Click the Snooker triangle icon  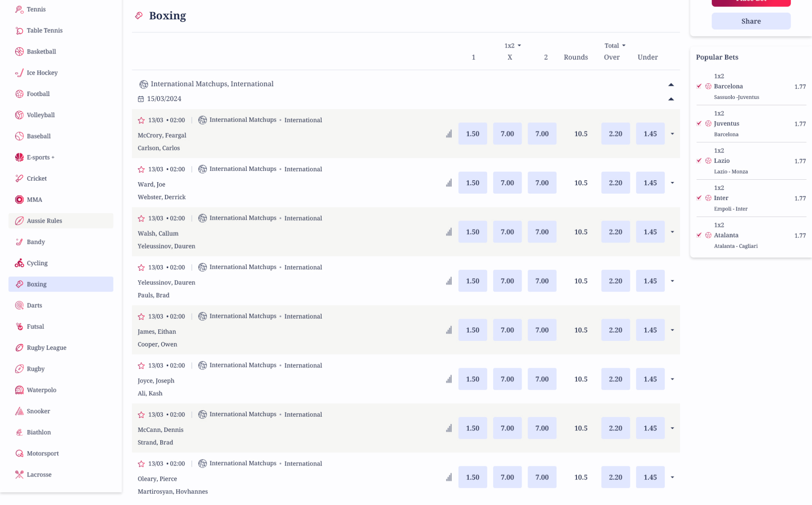(19, 411)
